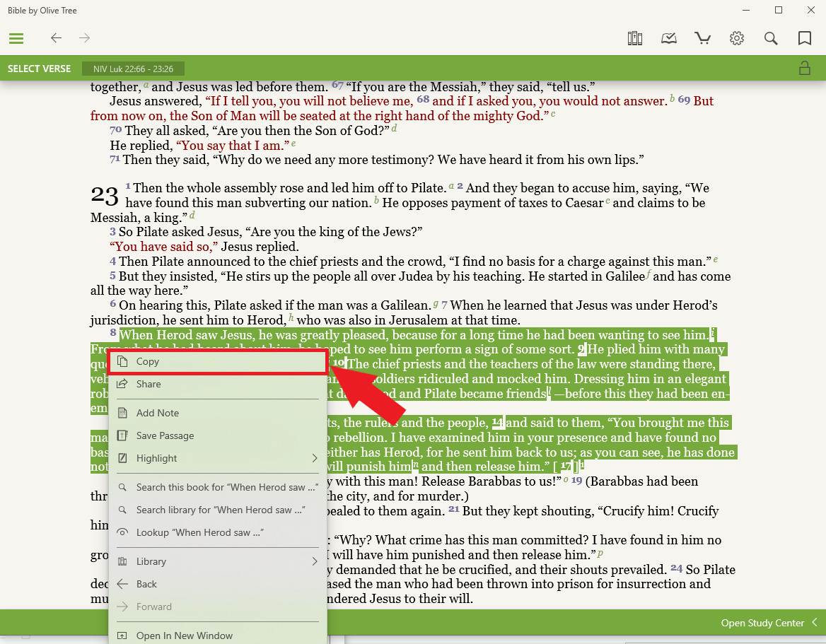826x644 pixels.
Task: Open Study Center side panel
Action: click(x=768, y=623)
